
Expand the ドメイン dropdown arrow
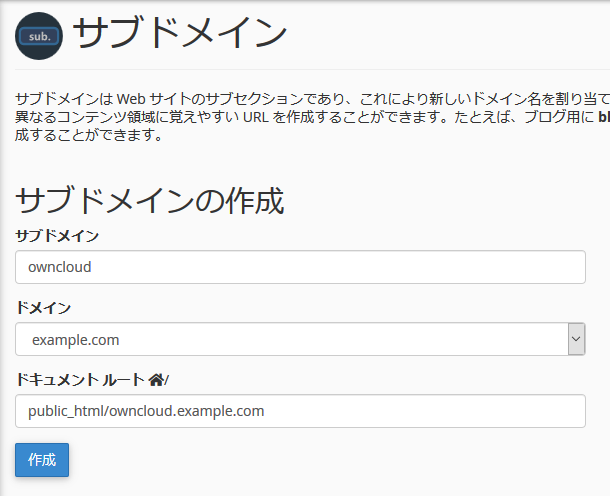click(x=576, y=339)
